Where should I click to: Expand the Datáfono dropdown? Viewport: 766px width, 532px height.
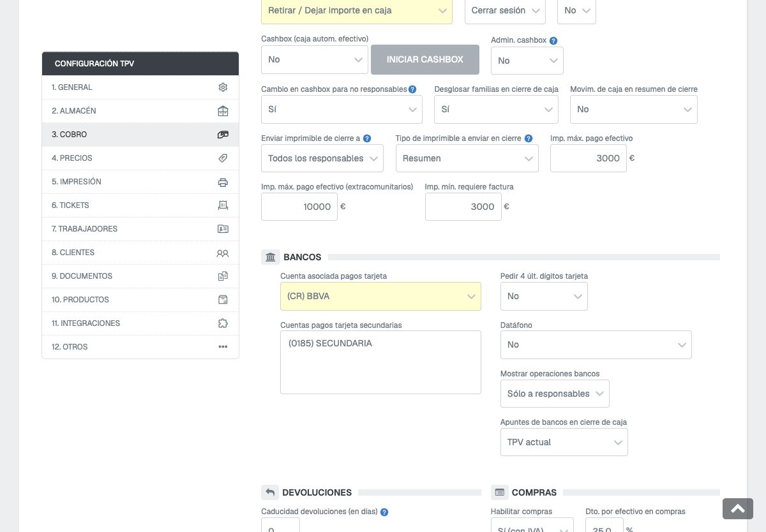coord(596,344)
